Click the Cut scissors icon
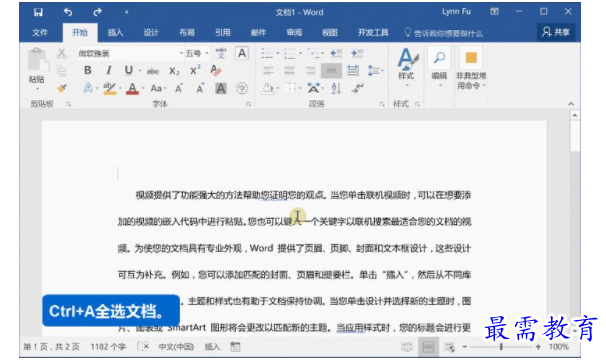The height and width of the screenshot is (360, 606). [x=61, y=53]
